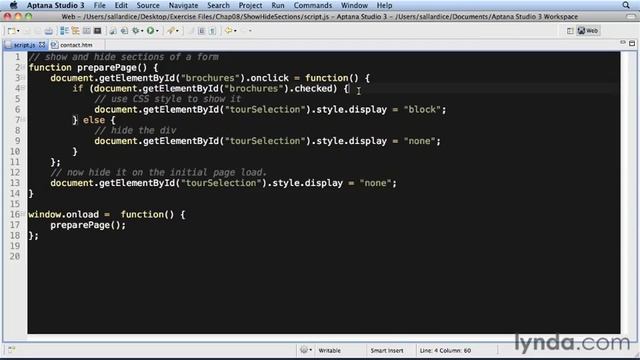This screenshot has height=360, width=640.
Task: Click the Writable status bar entry
Action: 329,350
